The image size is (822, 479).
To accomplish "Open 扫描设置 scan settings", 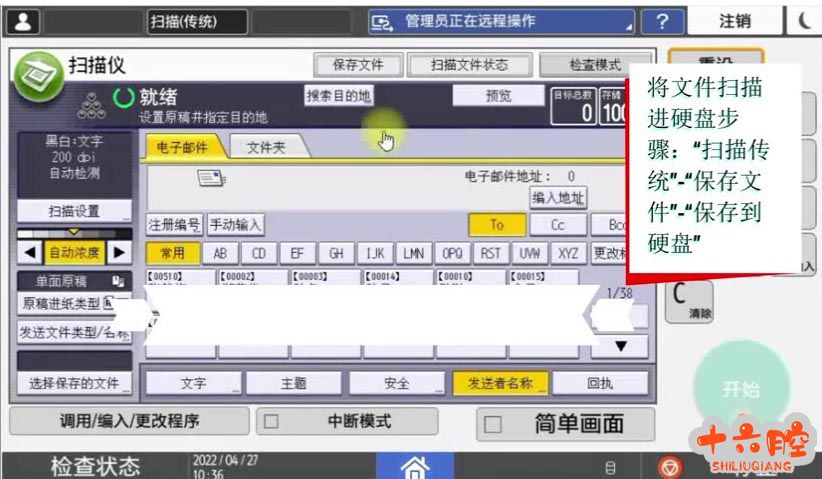I will tap(74, 211).
